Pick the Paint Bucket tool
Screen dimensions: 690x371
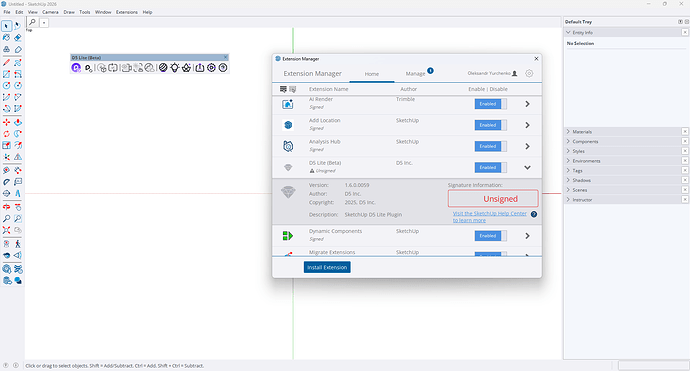pyautogui.click(x=7, y=38)
